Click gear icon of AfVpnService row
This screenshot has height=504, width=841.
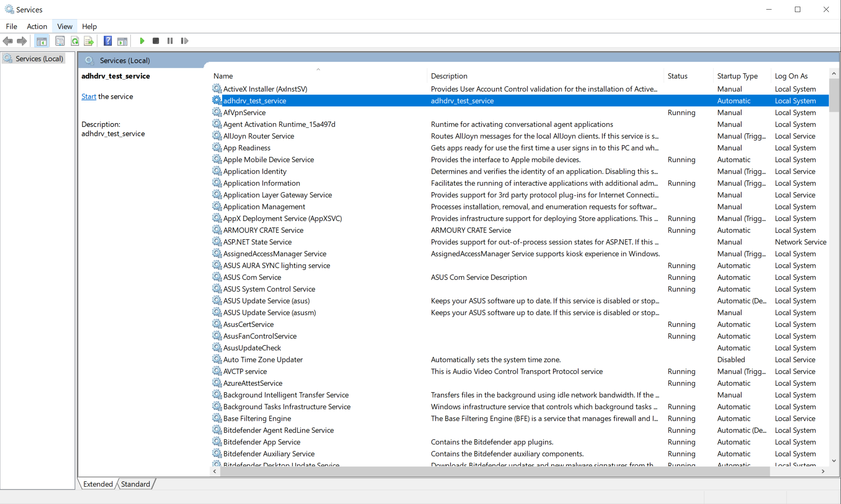pos(217,112)
